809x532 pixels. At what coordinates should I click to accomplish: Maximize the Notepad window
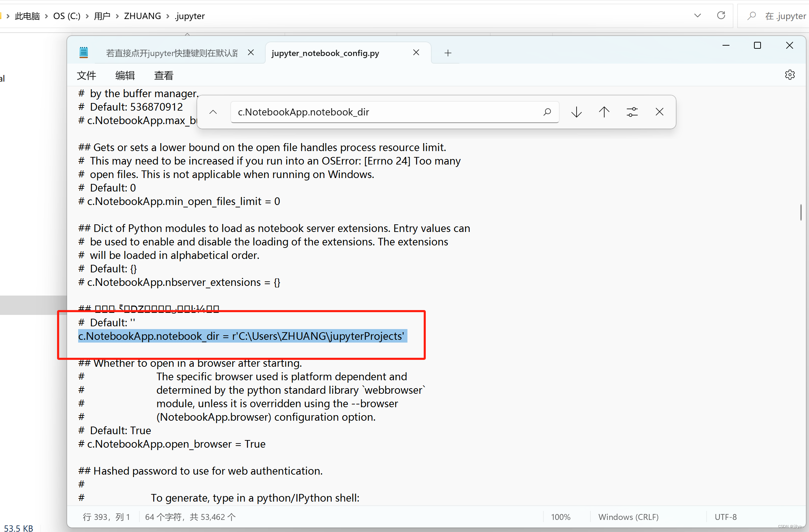click(757, 45)
